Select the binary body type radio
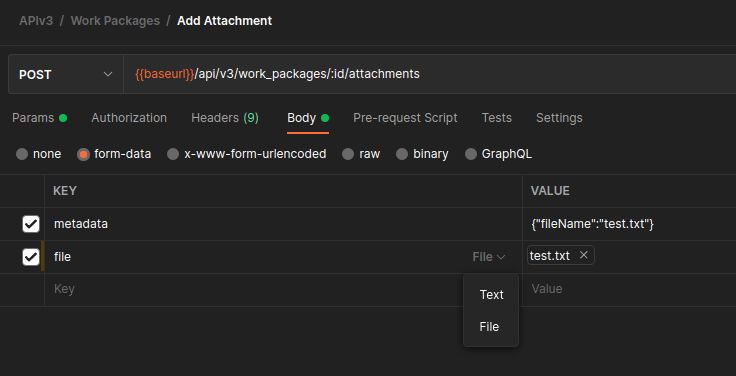 (402, 154)
